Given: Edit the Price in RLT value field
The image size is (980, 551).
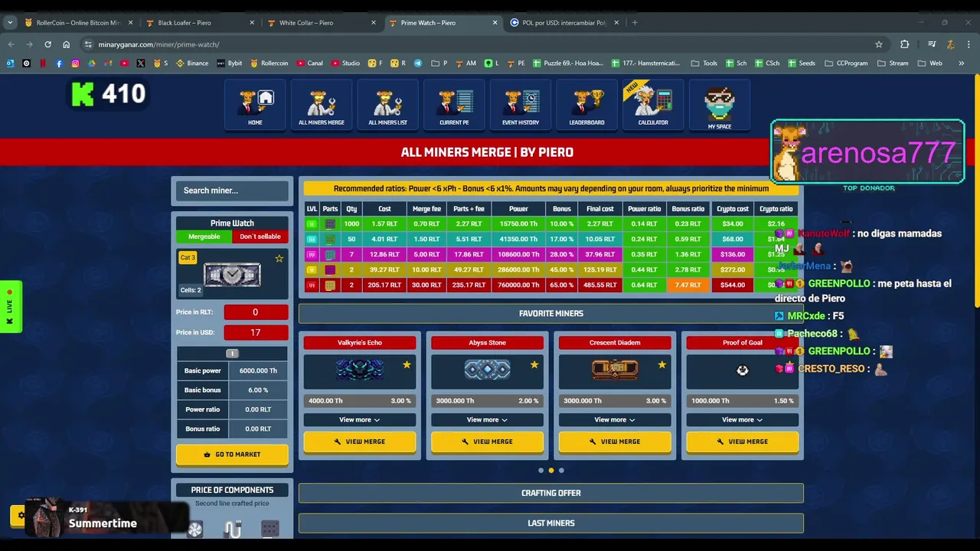Looking at the screenshot, I should click(x=256, y=312).
